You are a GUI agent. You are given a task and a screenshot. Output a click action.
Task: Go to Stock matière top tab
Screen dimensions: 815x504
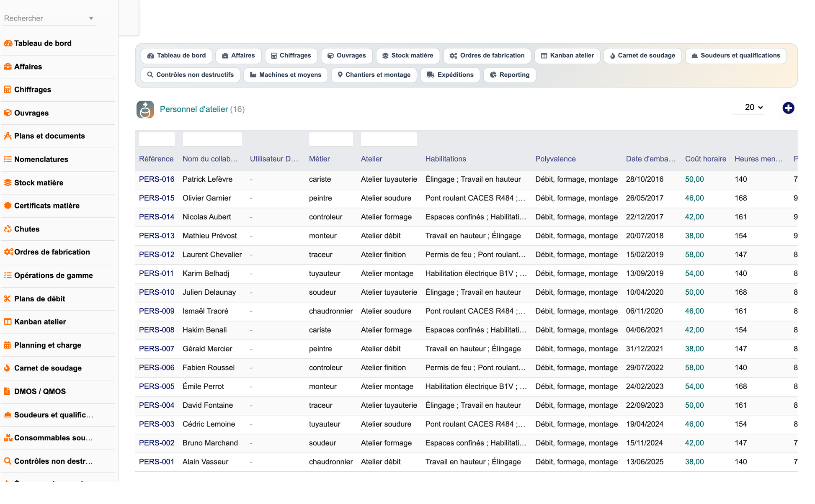click(x=407, y=56)
